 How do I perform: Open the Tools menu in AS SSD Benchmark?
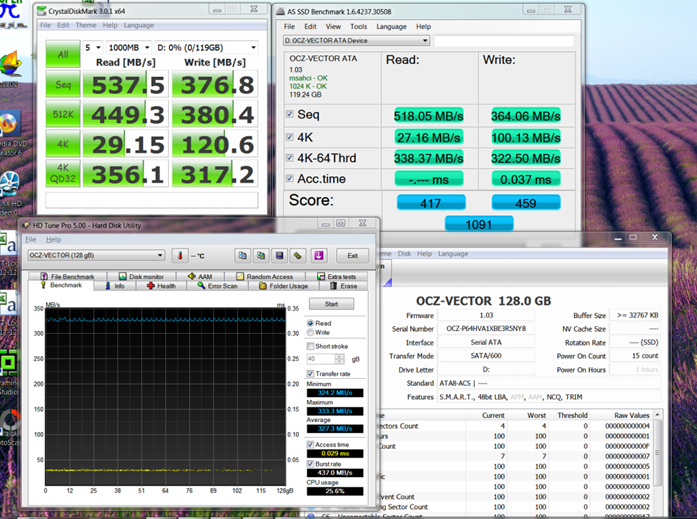[x=358, y=27]
